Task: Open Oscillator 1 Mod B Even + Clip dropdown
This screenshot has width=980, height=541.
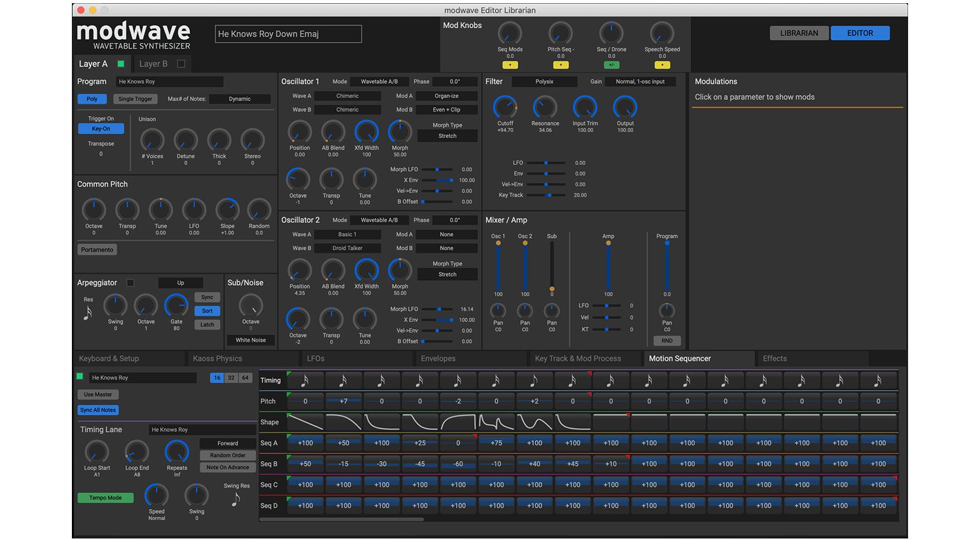Action: tap(447, 109)
